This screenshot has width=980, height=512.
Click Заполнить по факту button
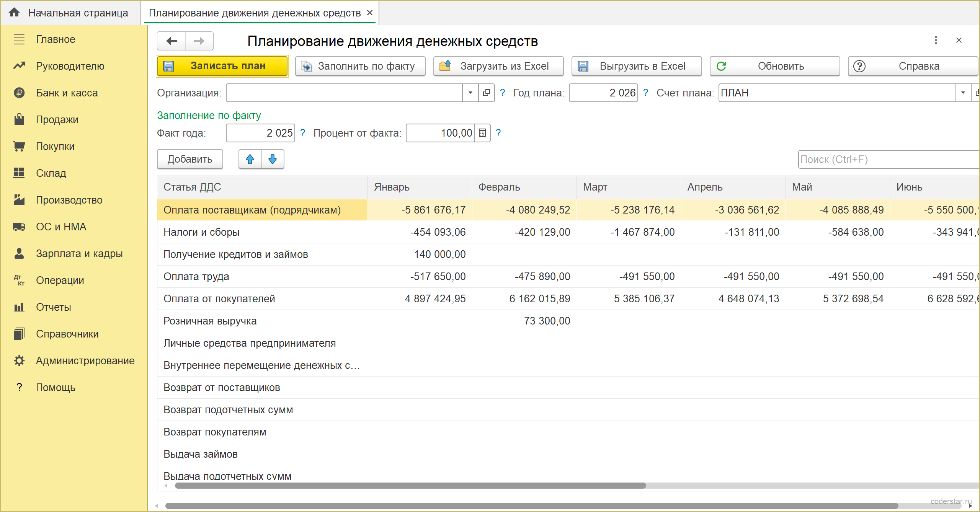[x=360, y=66]
